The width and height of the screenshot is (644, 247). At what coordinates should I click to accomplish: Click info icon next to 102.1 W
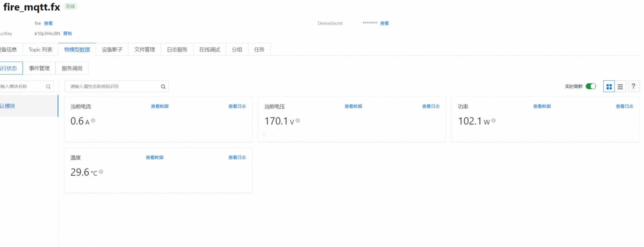tap(494, 121)
